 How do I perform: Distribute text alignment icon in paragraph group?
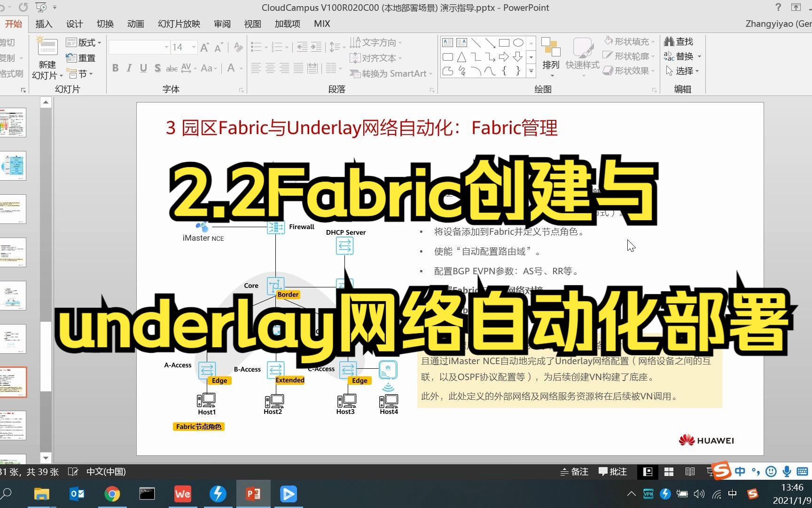(312, 69)
